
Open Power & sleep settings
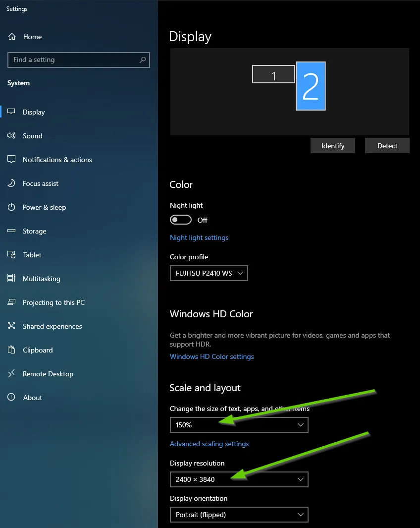(44, 207)
